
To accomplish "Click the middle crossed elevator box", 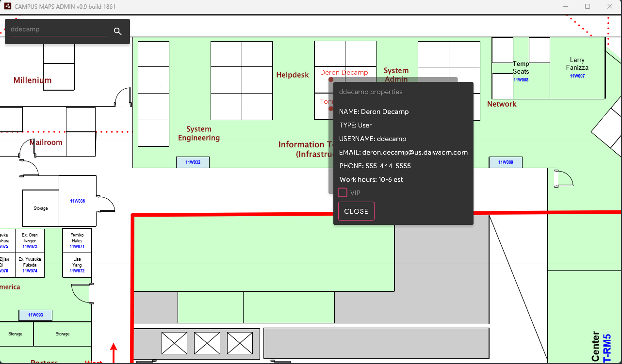I will click(207, 343).
